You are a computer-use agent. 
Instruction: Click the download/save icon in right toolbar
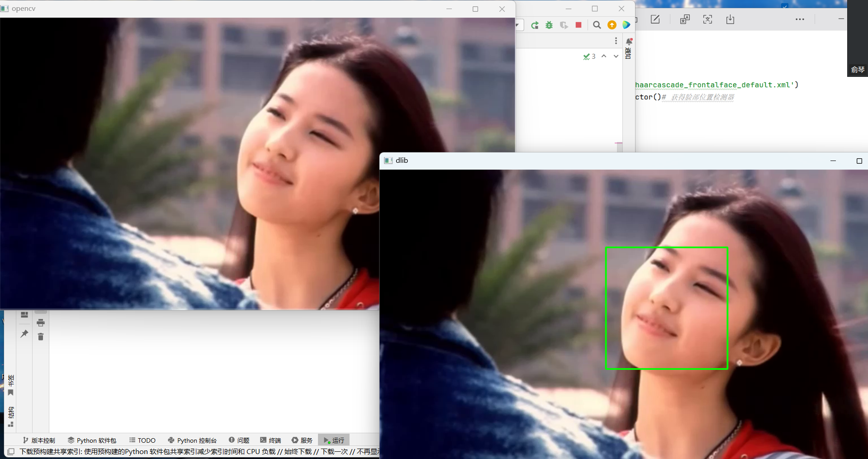click(x=730, y=19)
